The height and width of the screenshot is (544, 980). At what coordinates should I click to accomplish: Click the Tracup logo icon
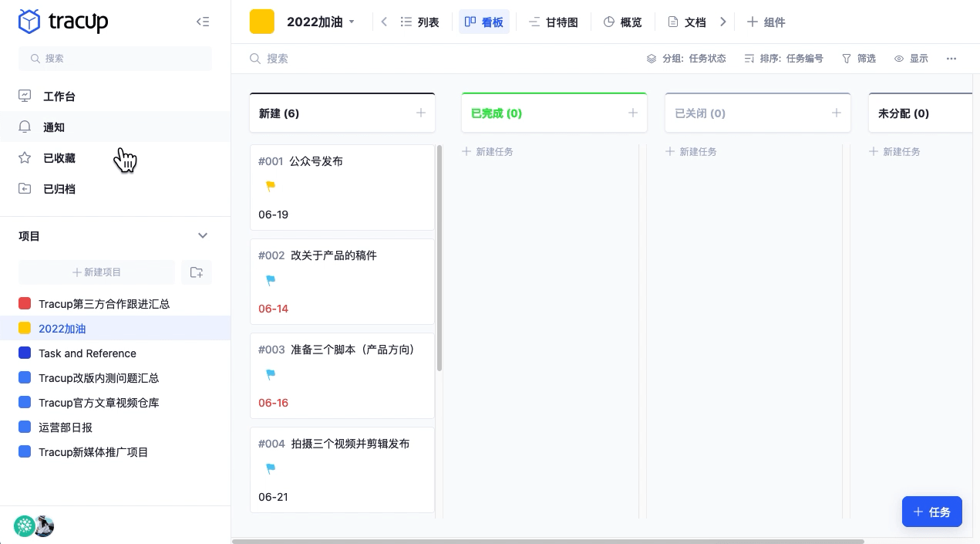click(x=28, y=22)
